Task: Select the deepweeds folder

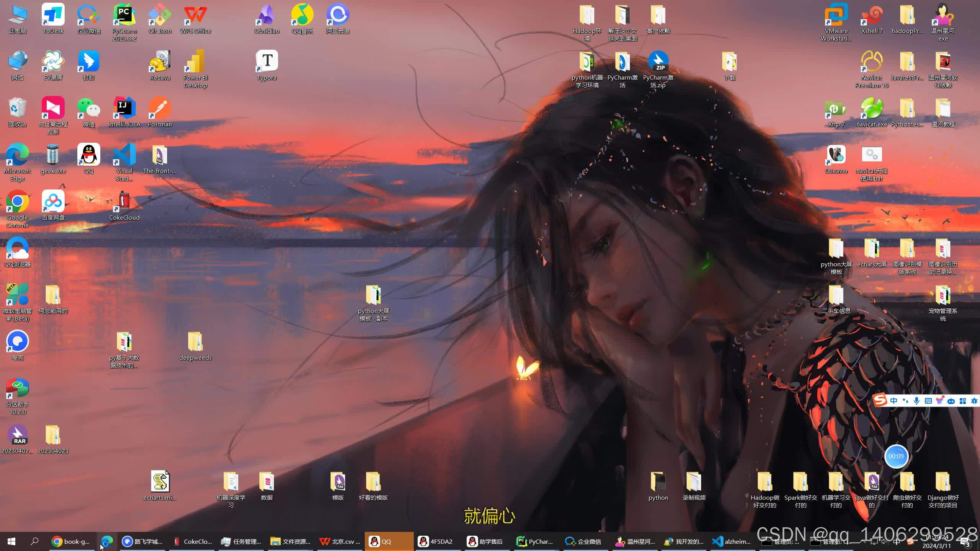Action: pyautogui.click(x=196, y=346)
